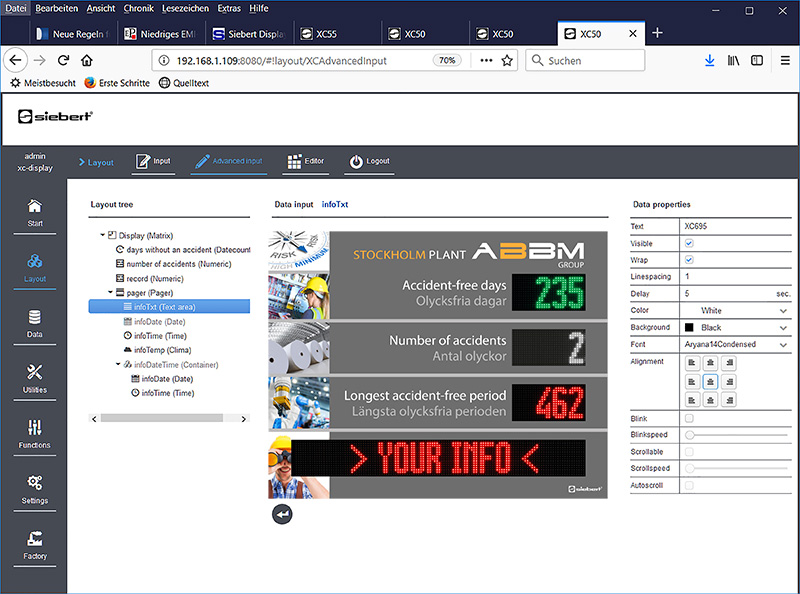Click the round enter arrow button

coord(282,514)
